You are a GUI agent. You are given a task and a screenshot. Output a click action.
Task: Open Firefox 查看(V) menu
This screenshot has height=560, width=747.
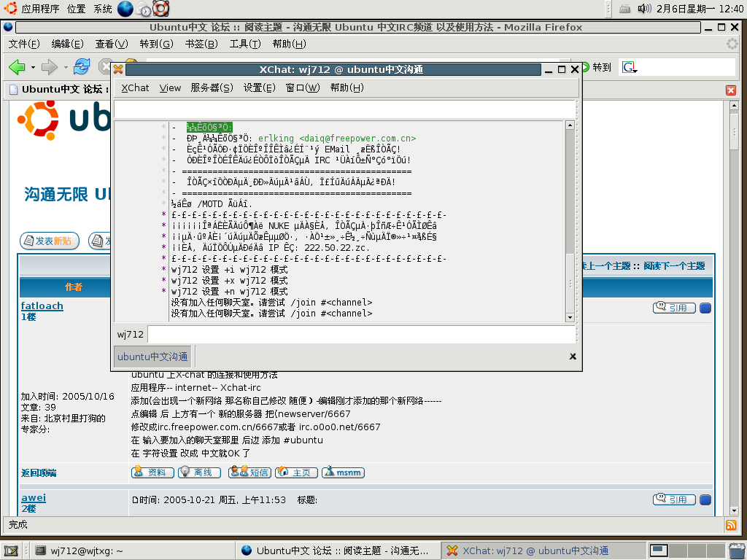pyautogui.click(x=112, y=44)
